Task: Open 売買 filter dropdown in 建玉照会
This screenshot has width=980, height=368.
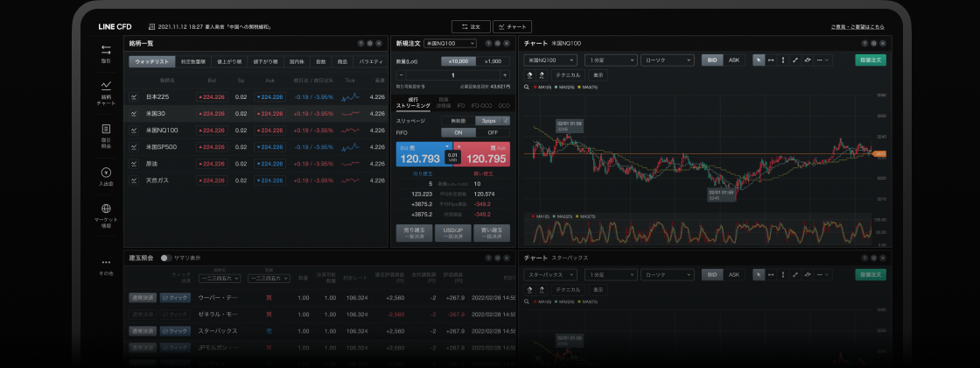Action: click(x=269, y=279)
